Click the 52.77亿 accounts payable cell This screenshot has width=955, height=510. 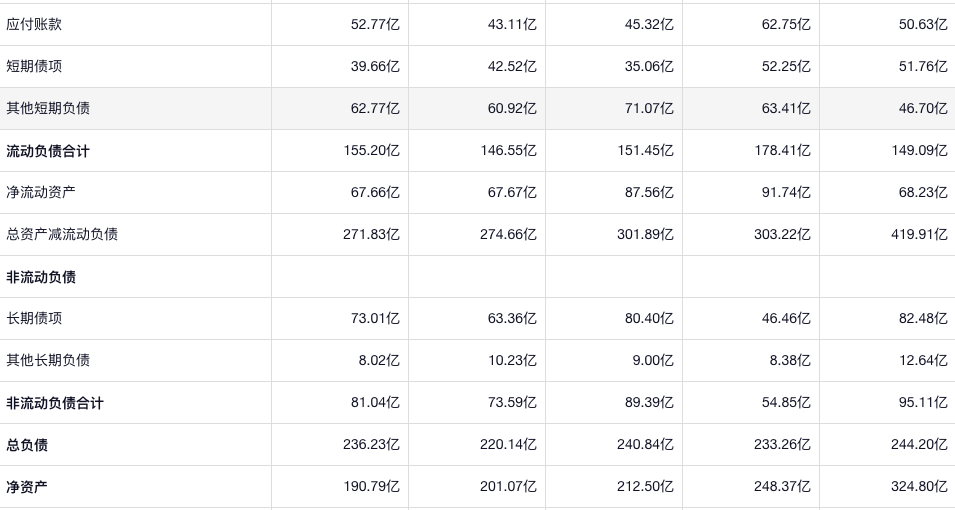tap(375, 24)
